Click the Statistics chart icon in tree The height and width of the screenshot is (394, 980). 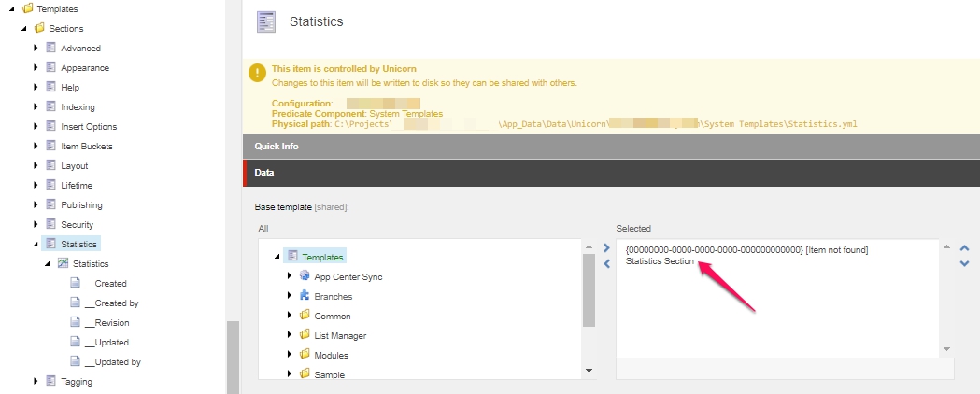(x=64, y=264)
